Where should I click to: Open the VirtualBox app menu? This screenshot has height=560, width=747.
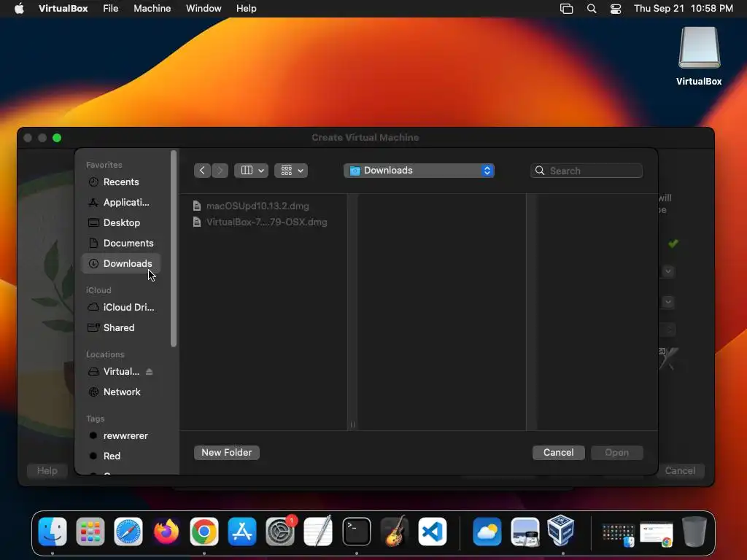point(63,9)
